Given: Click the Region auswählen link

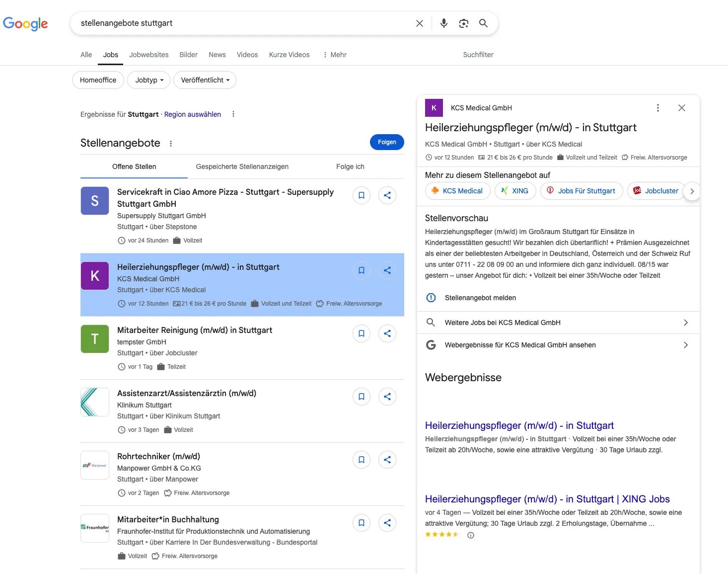Looking at the screenshot, I should click(x=193, y=114).
